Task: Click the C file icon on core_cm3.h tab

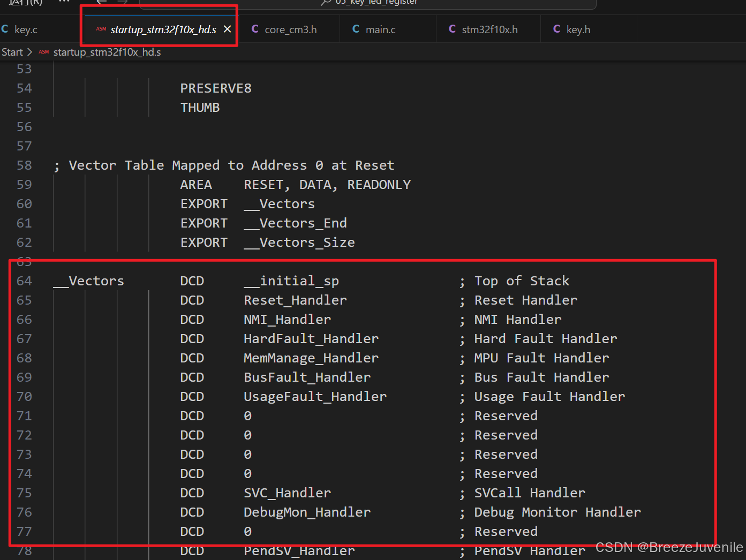Action: pos(255,29)
